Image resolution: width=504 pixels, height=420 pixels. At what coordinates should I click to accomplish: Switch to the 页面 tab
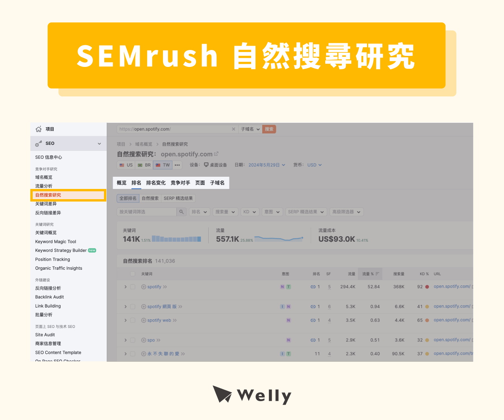point(200,183)
